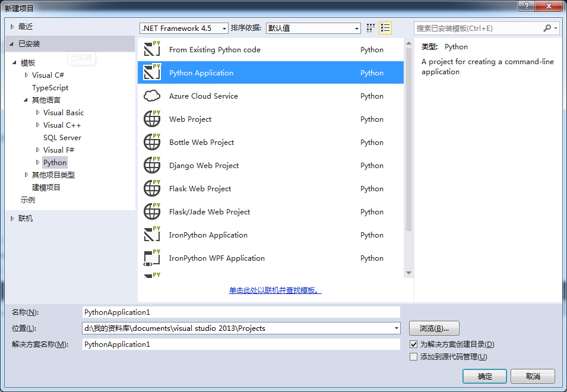Expand the 最近 section
Screen dimensions: 567x392
12,27
